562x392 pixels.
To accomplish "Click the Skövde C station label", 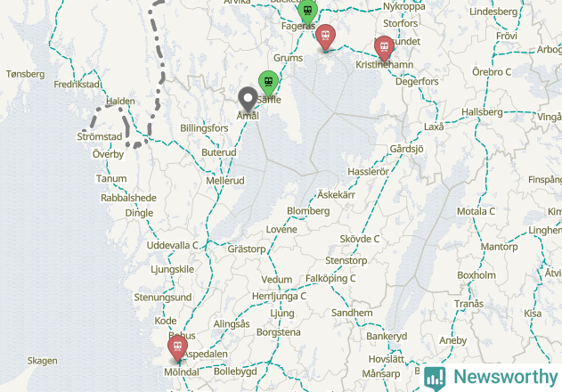I will tap(360, 239).
